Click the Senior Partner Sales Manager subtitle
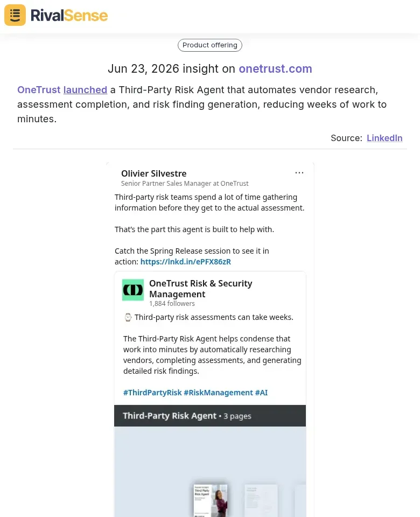Screen dimensions: 420x517 click(x=185, y=183)
